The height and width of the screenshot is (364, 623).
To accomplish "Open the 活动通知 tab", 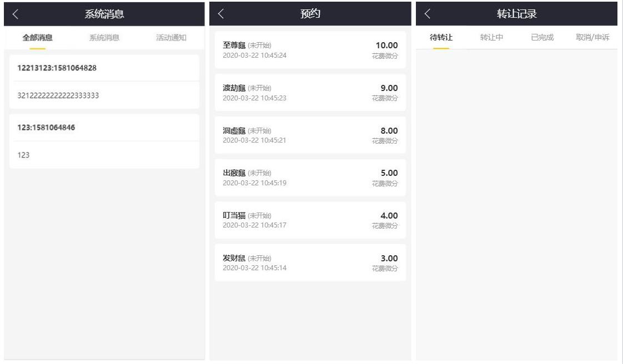I will click(x=171, y=38).
